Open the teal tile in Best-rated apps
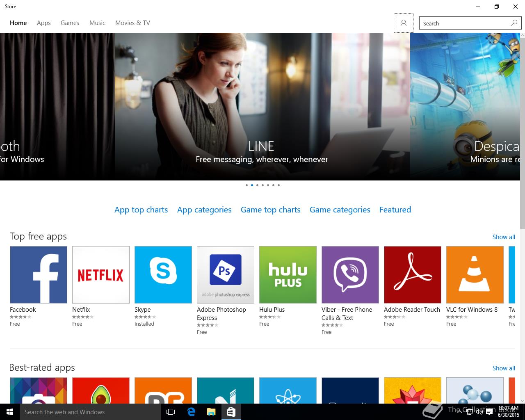This screenshot has height=420, width=525. 226,390
